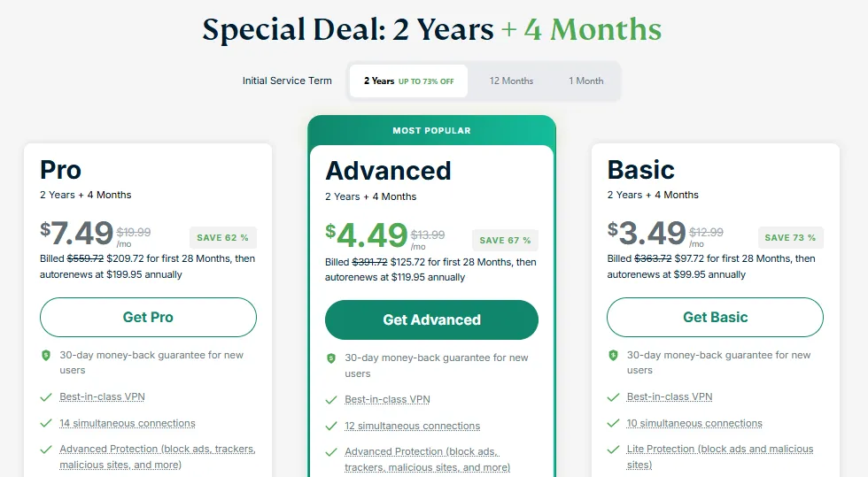Switch to the 12 Months term
Screen dimensions: 868x477
click(x=511, y=81)
